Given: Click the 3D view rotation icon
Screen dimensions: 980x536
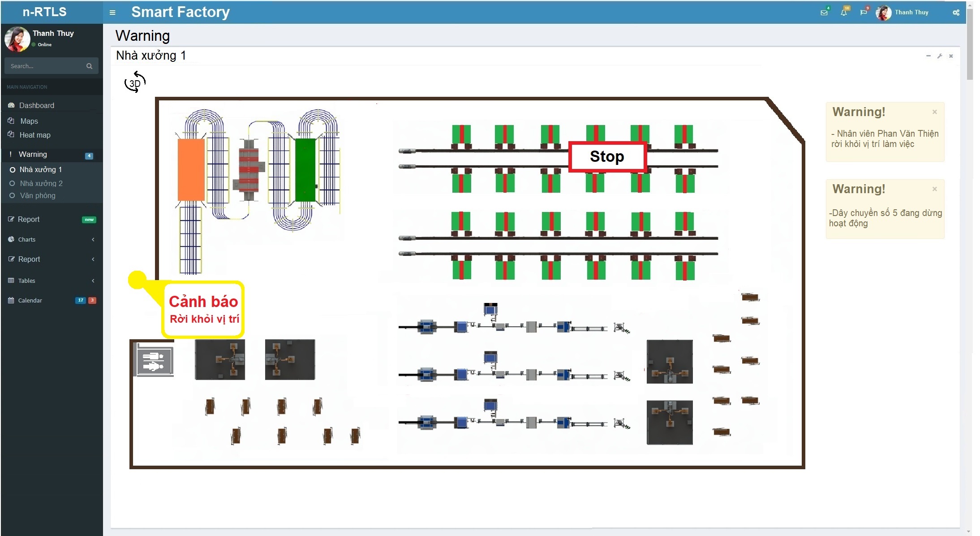Looking at the screenshot, I should 135,82.
